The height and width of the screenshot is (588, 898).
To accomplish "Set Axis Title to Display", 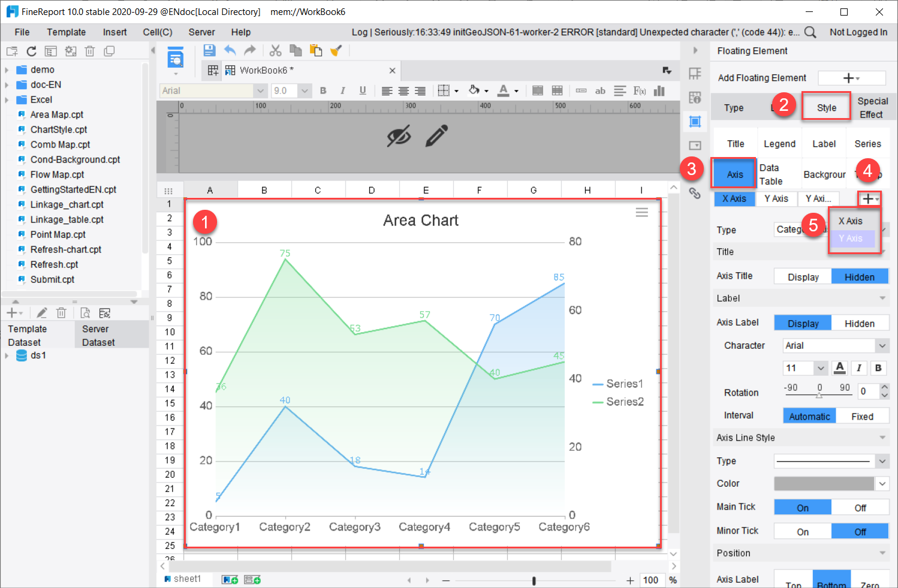I will pos(803,277).
